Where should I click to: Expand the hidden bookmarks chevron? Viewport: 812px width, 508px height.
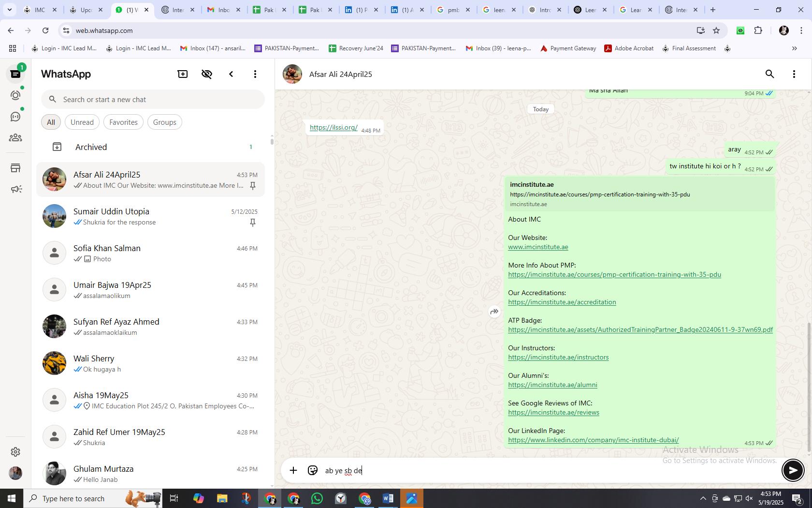[x=794, y=48]
